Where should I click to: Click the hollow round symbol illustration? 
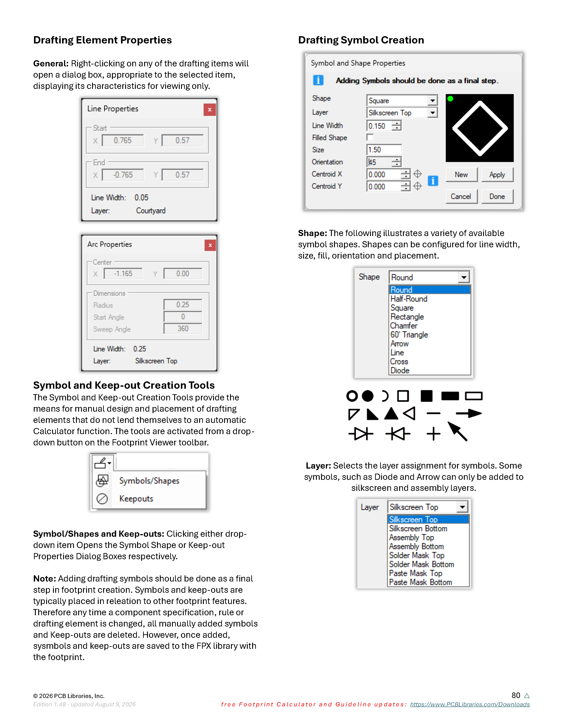pyautogui.click(x=352, y=396)
